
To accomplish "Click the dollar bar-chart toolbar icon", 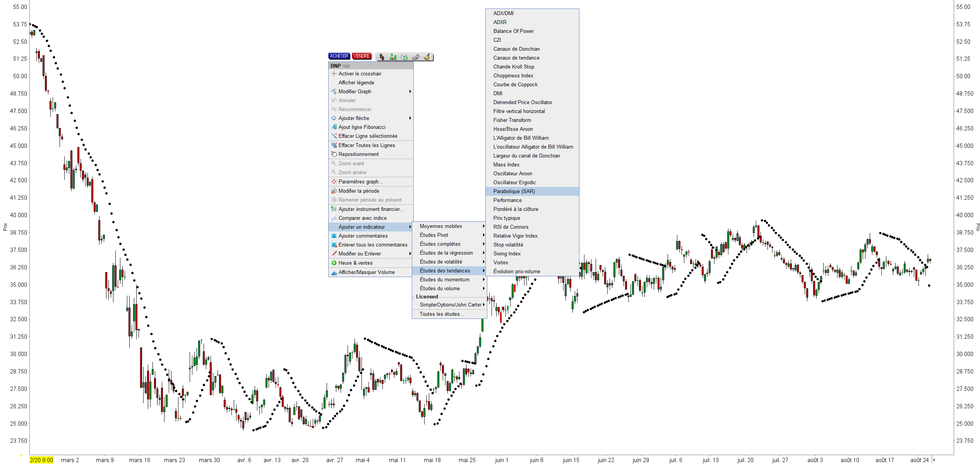I will (x=393, y=57).
